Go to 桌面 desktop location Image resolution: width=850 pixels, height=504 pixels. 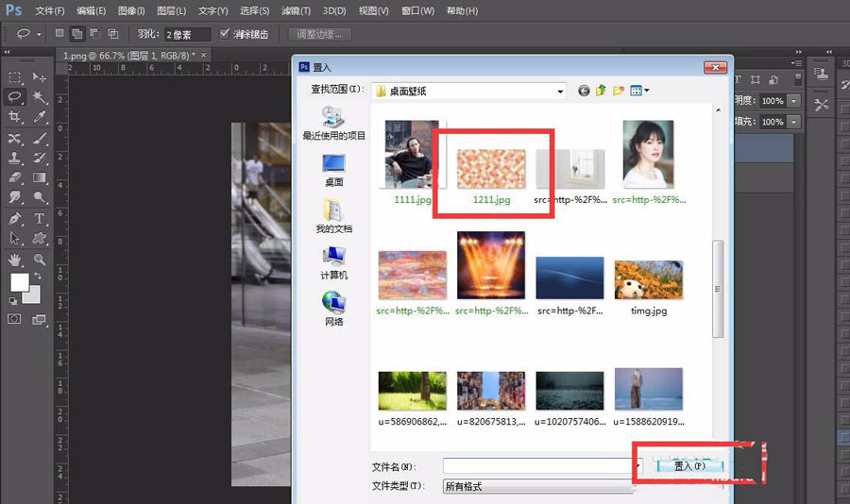point(334,170)
